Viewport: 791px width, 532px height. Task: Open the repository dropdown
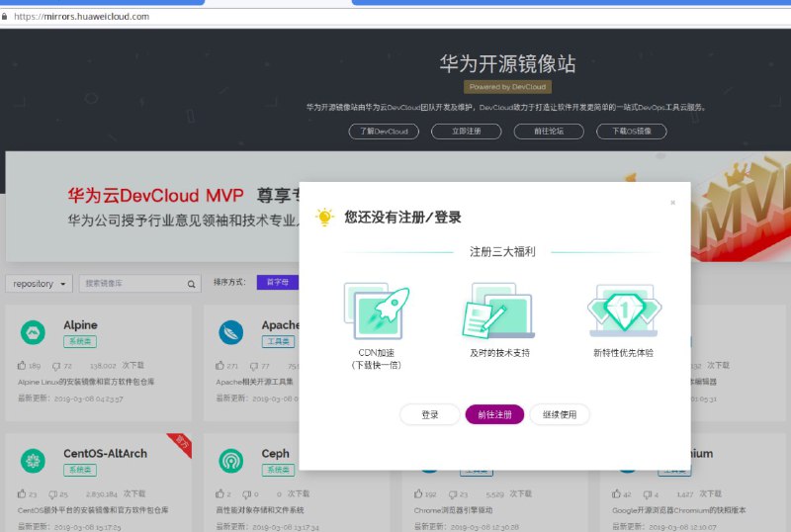[x=40, y=284]
